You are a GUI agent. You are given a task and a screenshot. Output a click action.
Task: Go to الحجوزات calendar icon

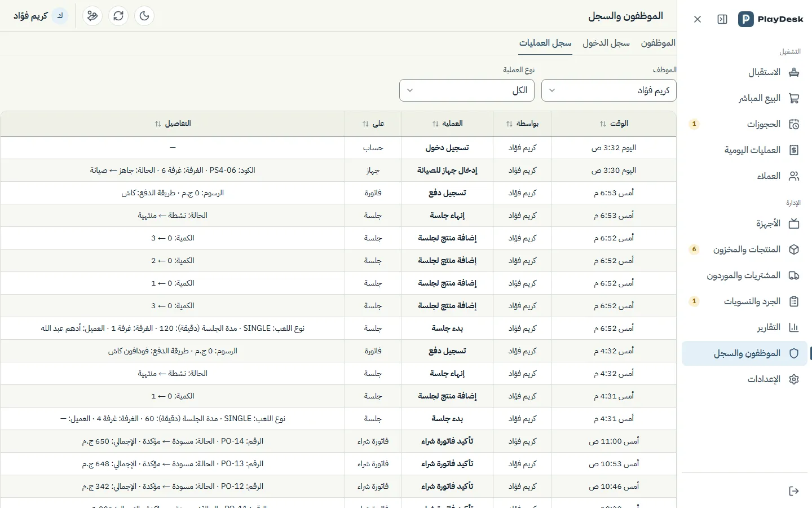pos(794,124)
